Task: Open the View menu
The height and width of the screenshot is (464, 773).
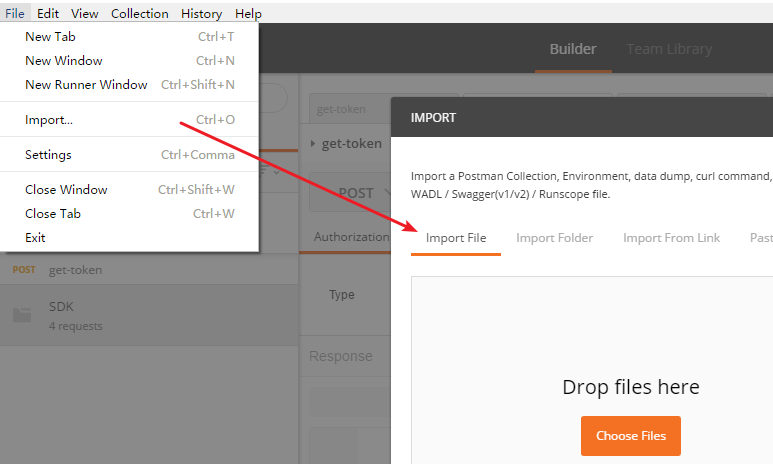Action: pos(84,13)
